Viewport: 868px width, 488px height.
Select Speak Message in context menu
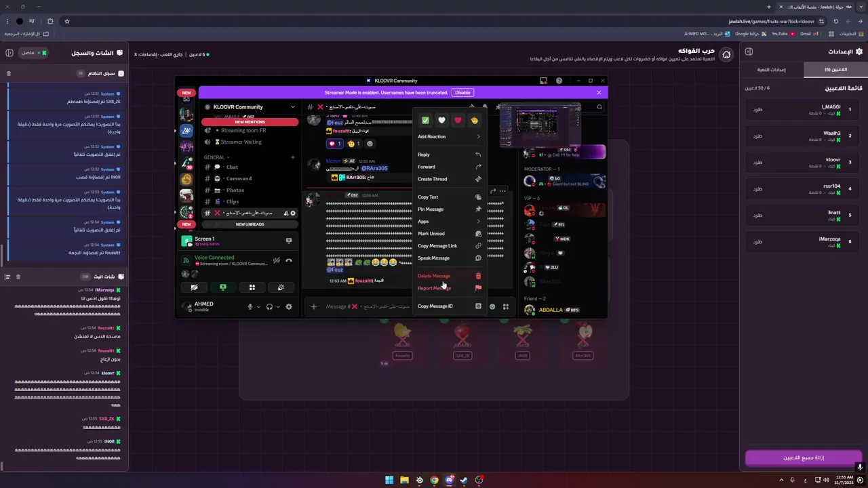pos(449,258)
